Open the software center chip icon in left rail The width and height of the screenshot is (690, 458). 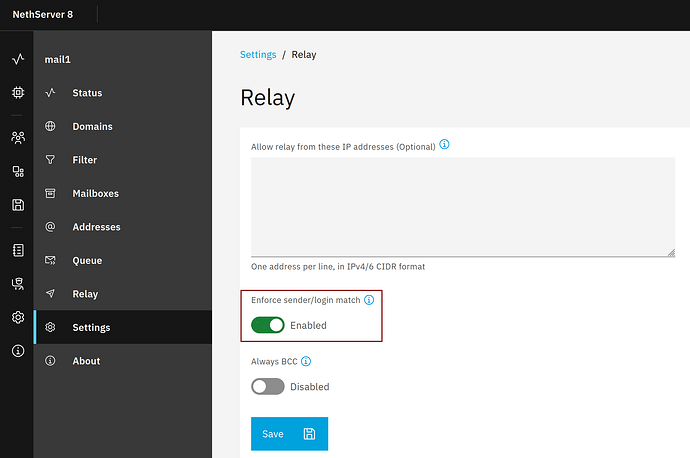(x=17, y=92)
